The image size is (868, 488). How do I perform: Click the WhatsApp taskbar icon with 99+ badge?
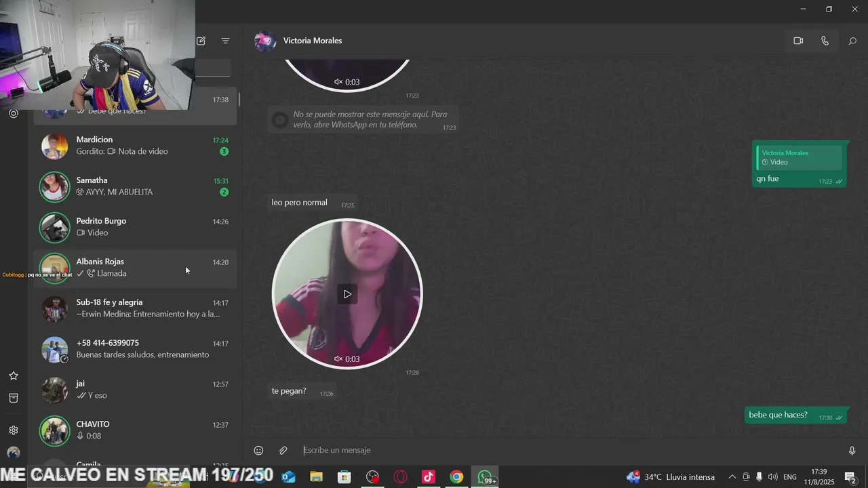coord(485,477)
